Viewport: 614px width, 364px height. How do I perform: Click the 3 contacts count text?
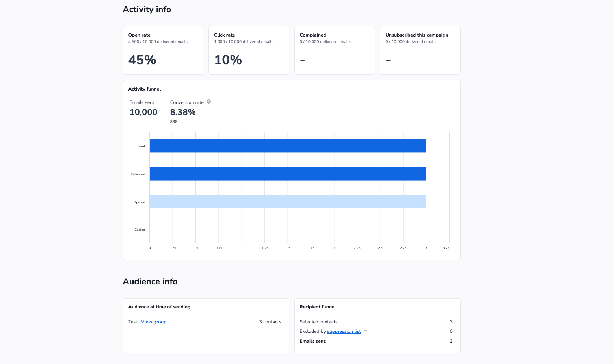[x=270, y=322]
